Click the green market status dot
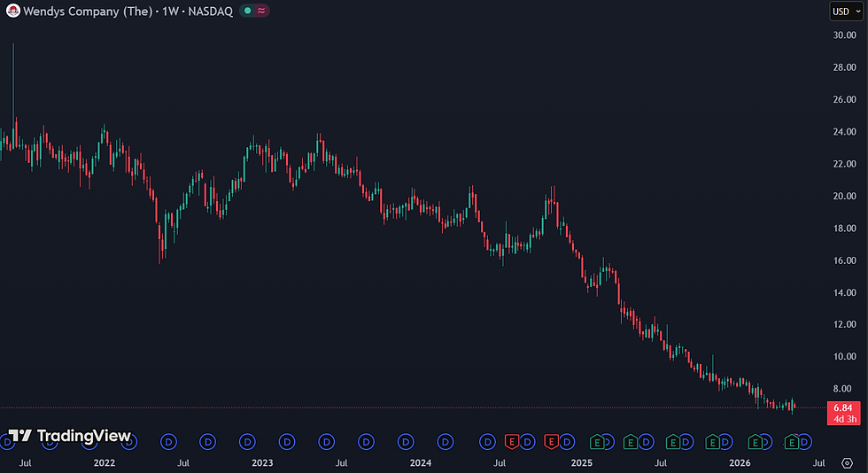This screenshot has width=868, height=473. 247,11
